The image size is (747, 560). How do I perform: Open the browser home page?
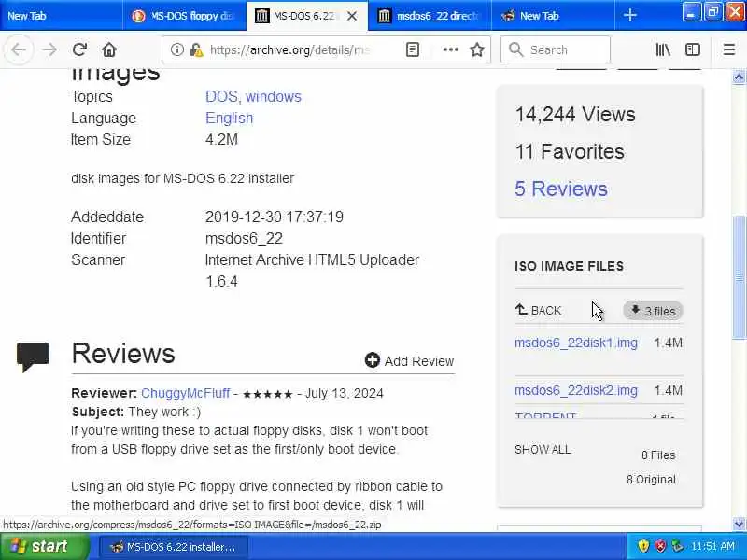click(109, 49)
